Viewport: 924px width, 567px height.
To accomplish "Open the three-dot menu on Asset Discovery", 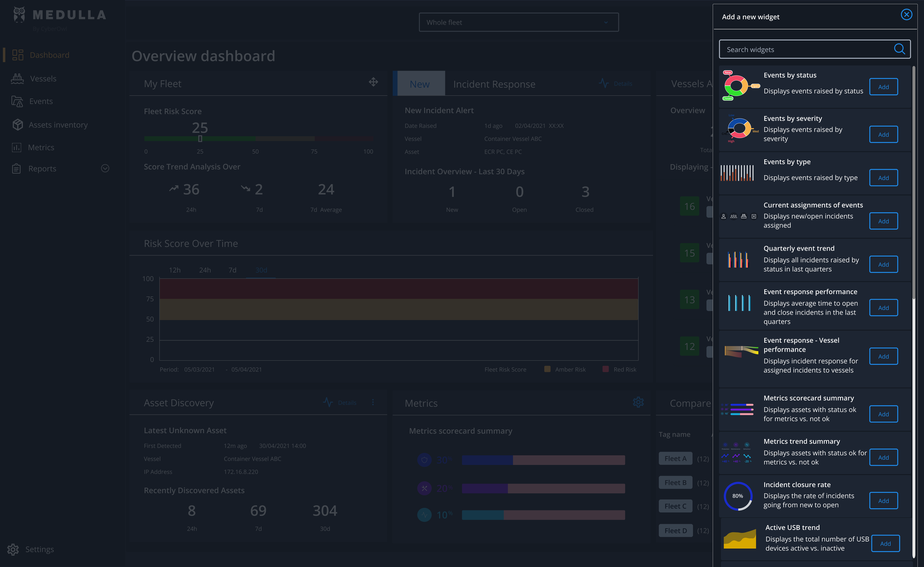I will (x=373, y=402).
